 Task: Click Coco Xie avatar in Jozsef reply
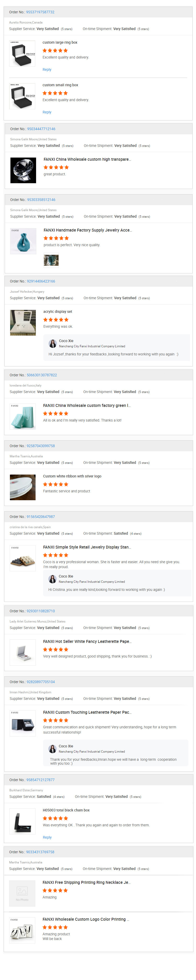click(x=53, y=344)
